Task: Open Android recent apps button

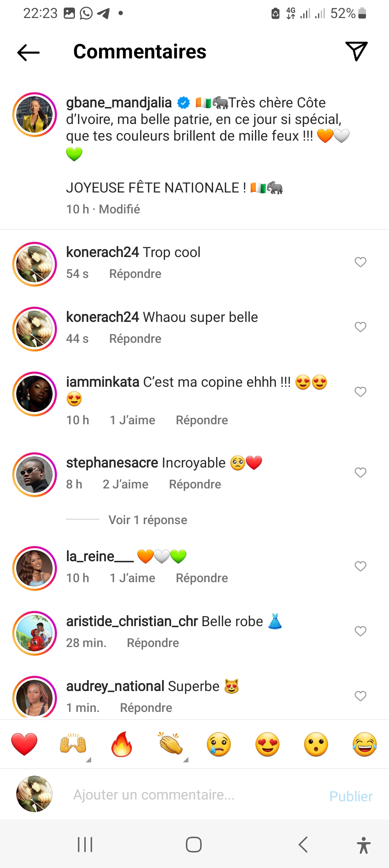Action: click(85, 845)
